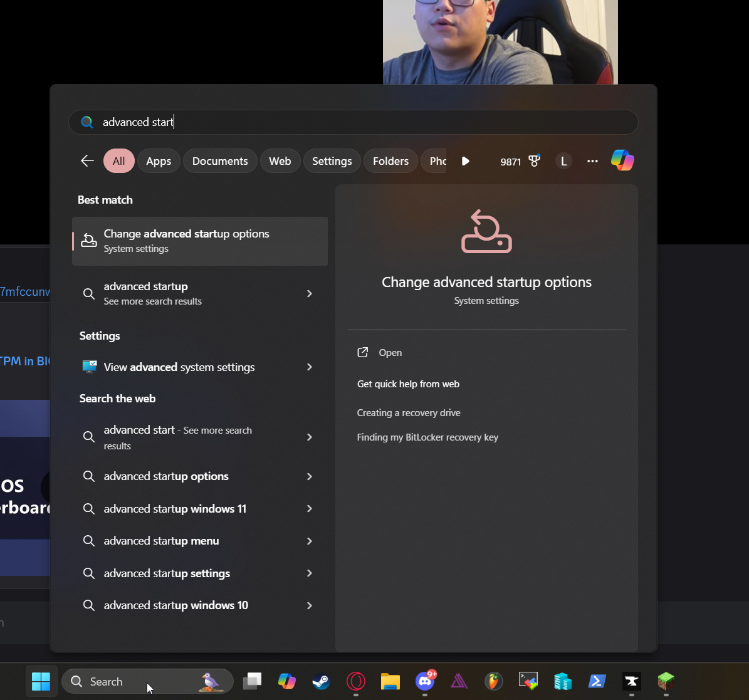The width and height of the screenshot is (749, 700).
Task: Click the L account profile icon
Action: [563, 161]
